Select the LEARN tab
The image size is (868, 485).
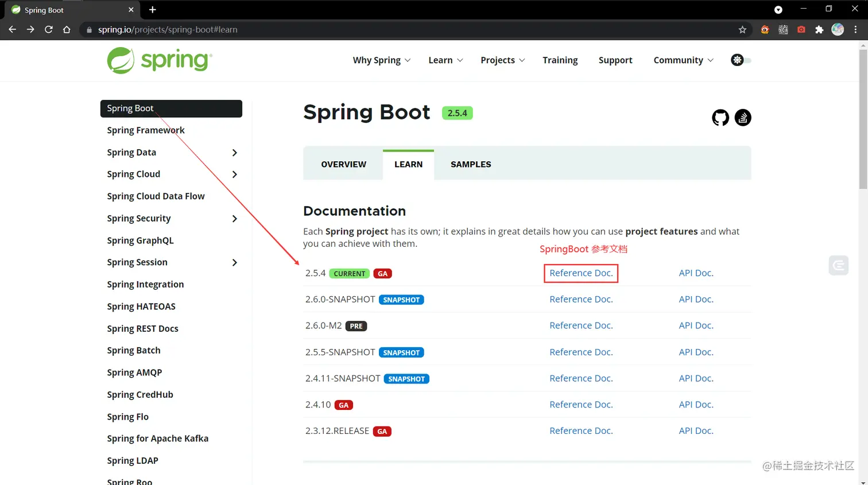pyautogui.click(x=408, y=164)
